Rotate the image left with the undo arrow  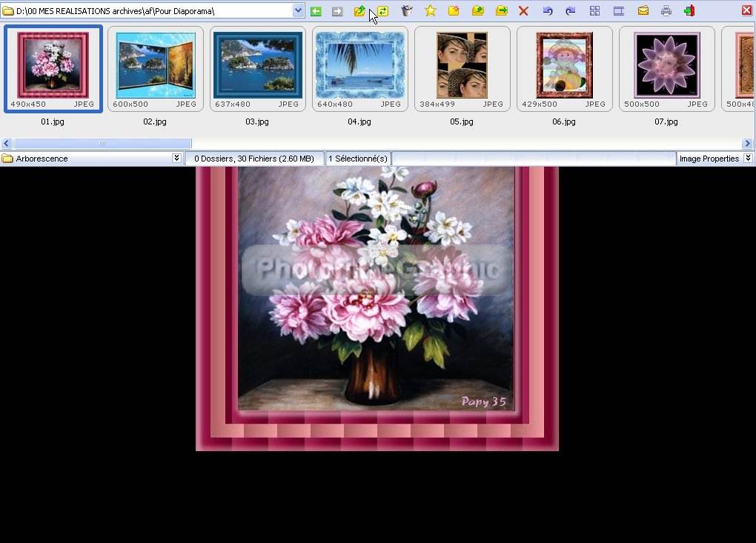(548, 11)
